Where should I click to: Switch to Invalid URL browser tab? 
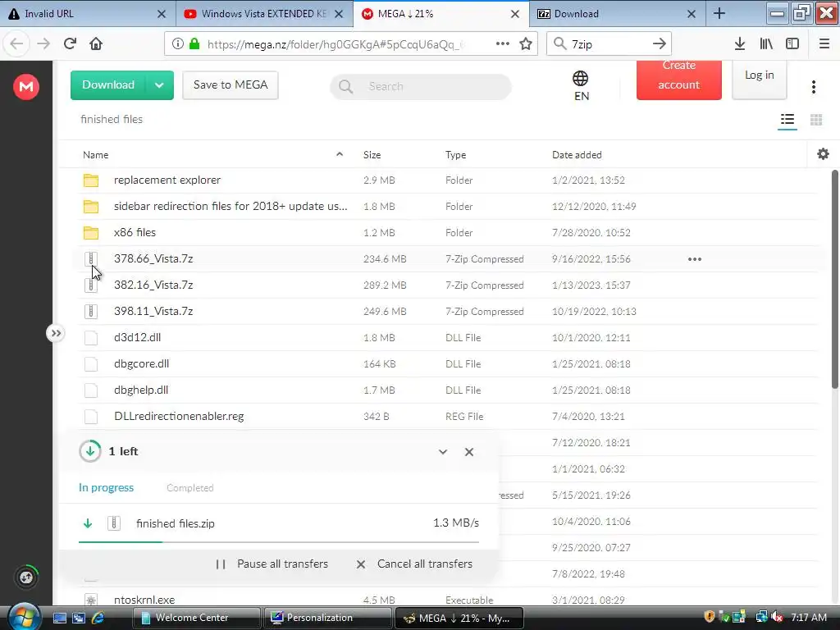[80, 14]
